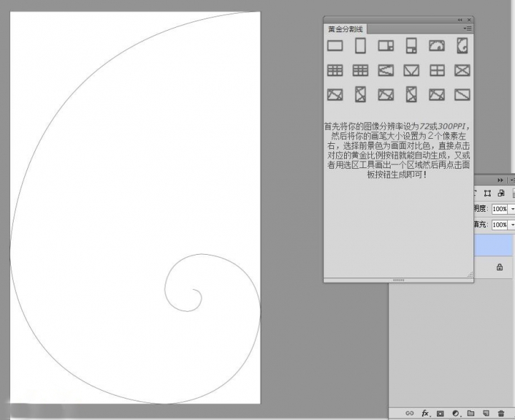Select the landscape golden spiral preset

point(437,46)
